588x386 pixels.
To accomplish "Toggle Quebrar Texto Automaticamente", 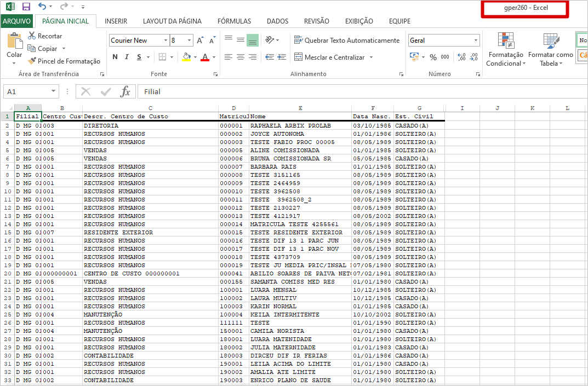I will tap(347, 40).
